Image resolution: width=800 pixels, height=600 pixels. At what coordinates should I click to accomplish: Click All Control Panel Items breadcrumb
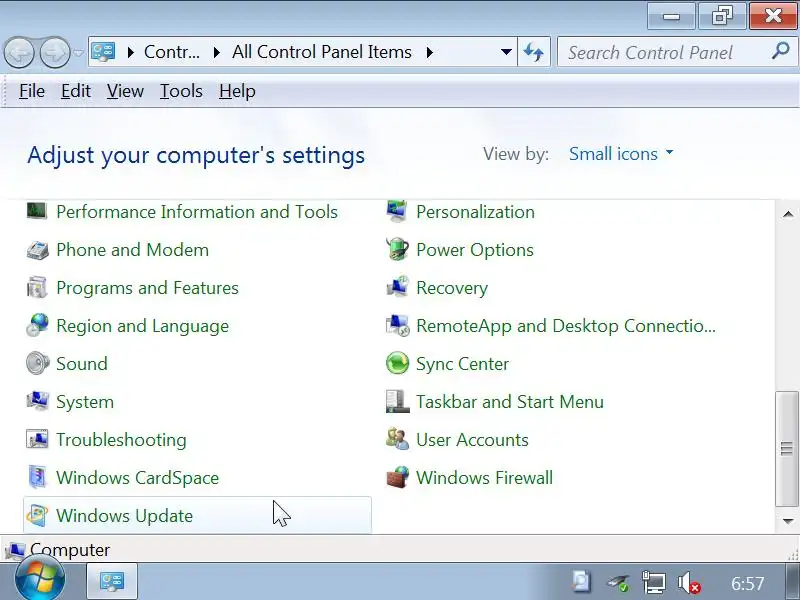point(322,52)
